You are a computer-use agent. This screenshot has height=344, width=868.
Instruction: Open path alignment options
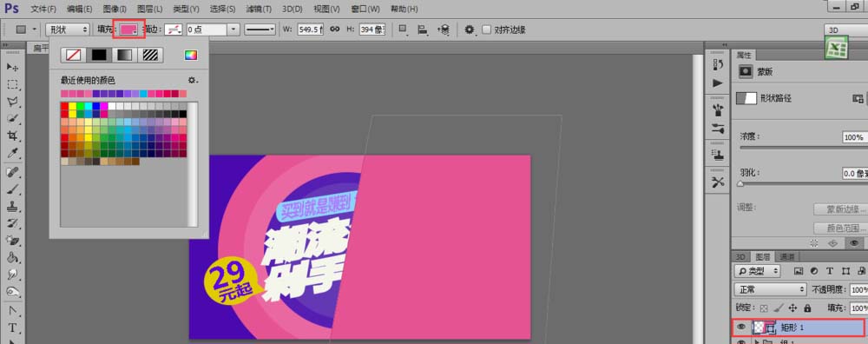pyautogui.click(x=423, y=30)
